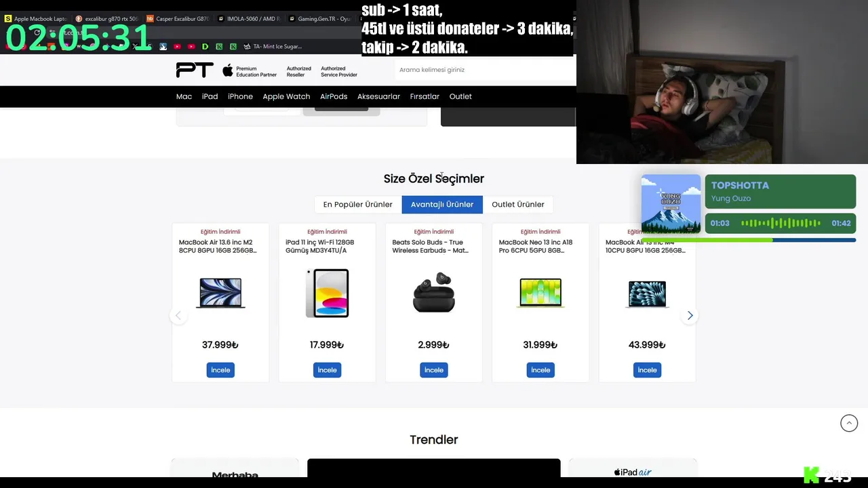Open iPad 11 inç Wi-Fi 128GB title link
Image resolution: width=868 pixels, height=488 pixels.
point(320,246)
